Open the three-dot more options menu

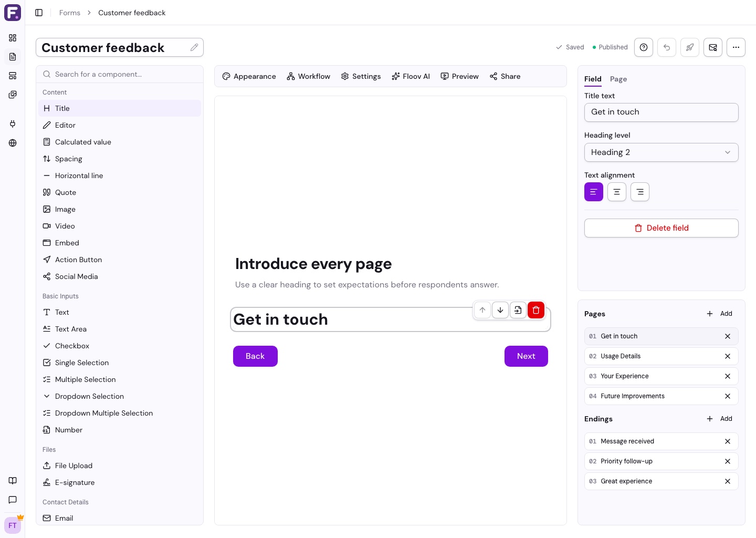click(736, 47)
